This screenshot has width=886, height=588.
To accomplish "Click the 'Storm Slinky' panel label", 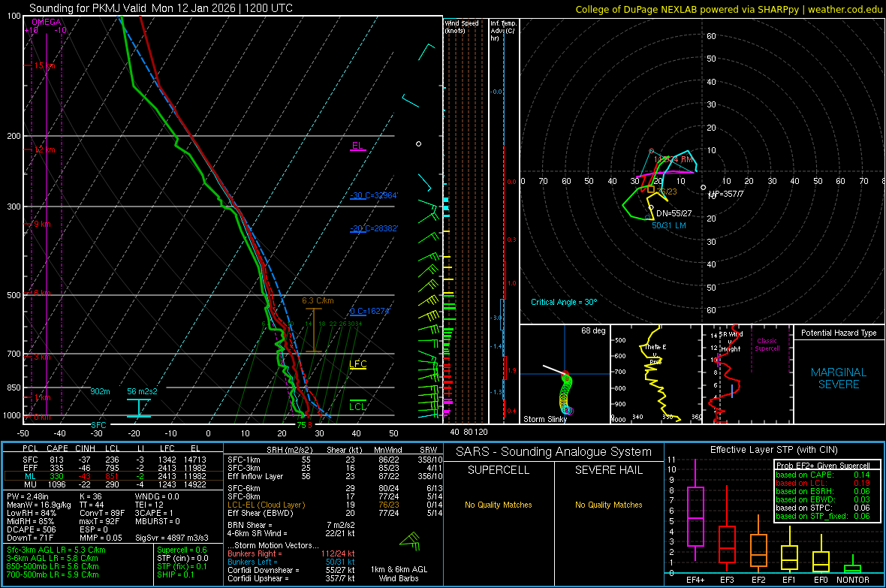I will tap(544, 419).
